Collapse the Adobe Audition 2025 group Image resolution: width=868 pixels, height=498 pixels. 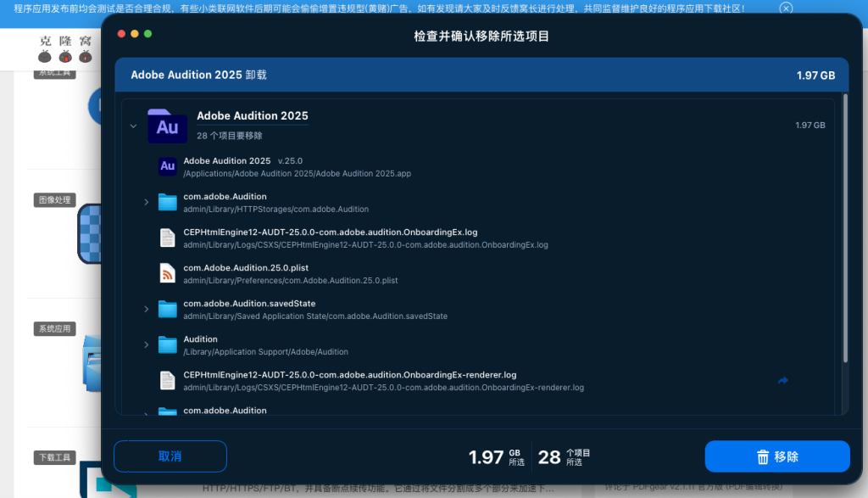coord(133,126)
